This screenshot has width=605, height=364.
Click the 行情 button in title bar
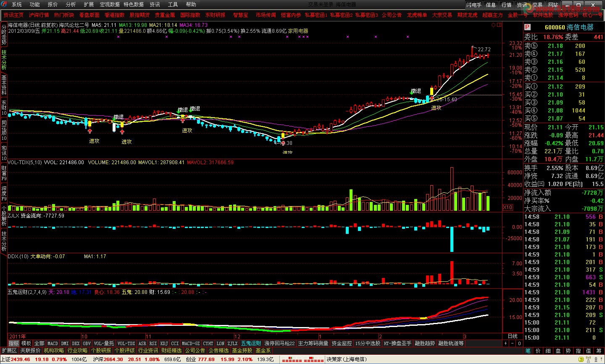pyautogui.click(x=507, y=5)
